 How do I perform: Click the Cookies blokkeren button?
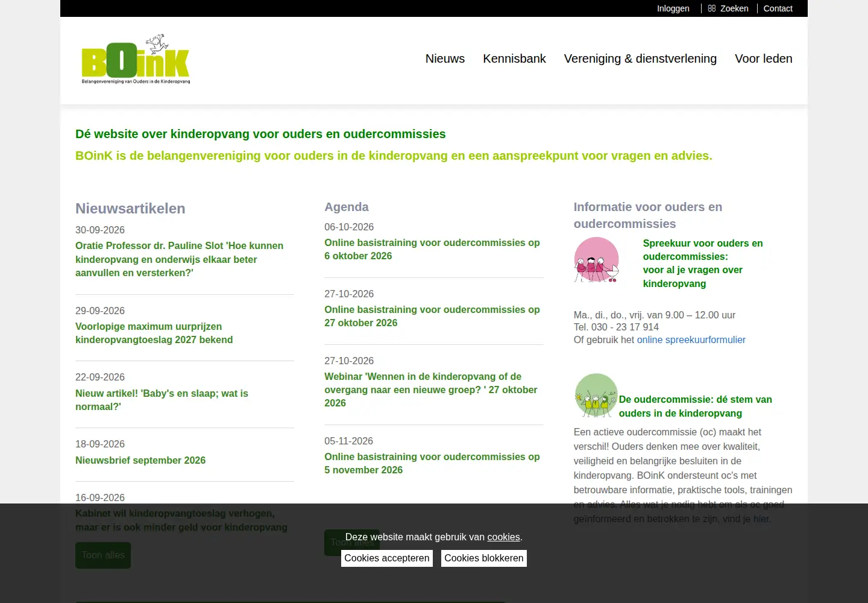tap(484, 558)
